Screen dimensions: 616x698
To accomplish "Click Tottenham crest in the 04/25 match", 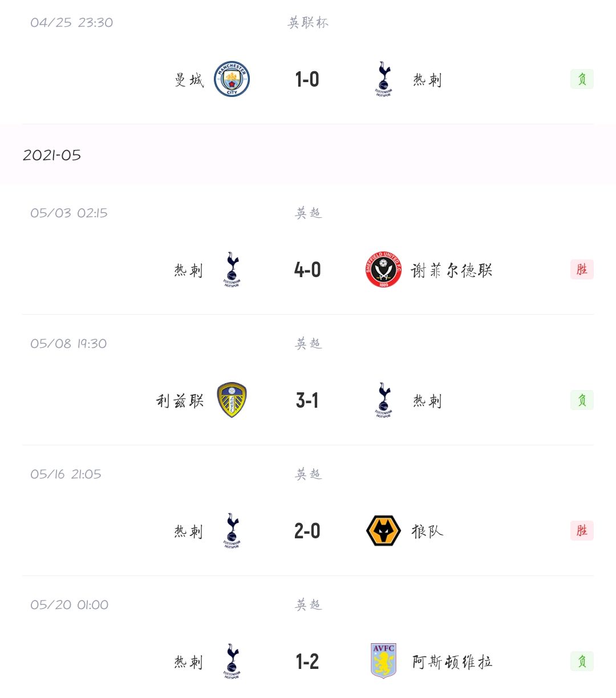I will coord(384,79).
